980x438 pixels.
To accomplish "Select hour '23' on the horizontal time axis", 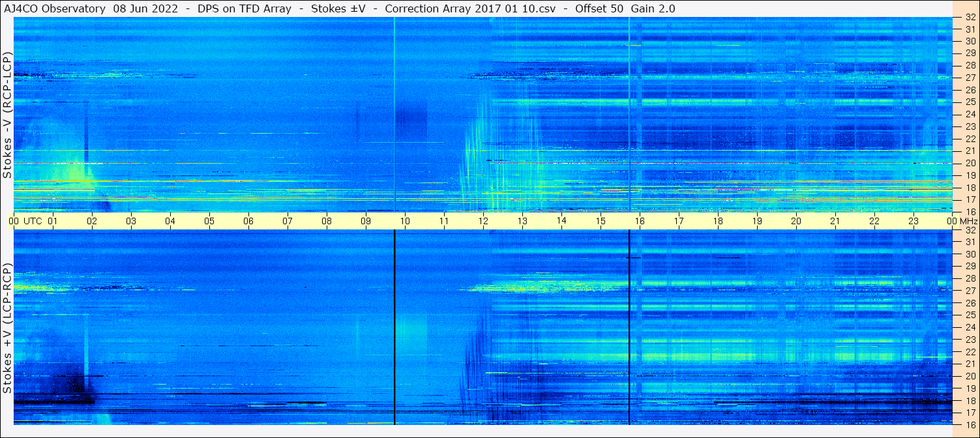I will [x=913, y=221].
